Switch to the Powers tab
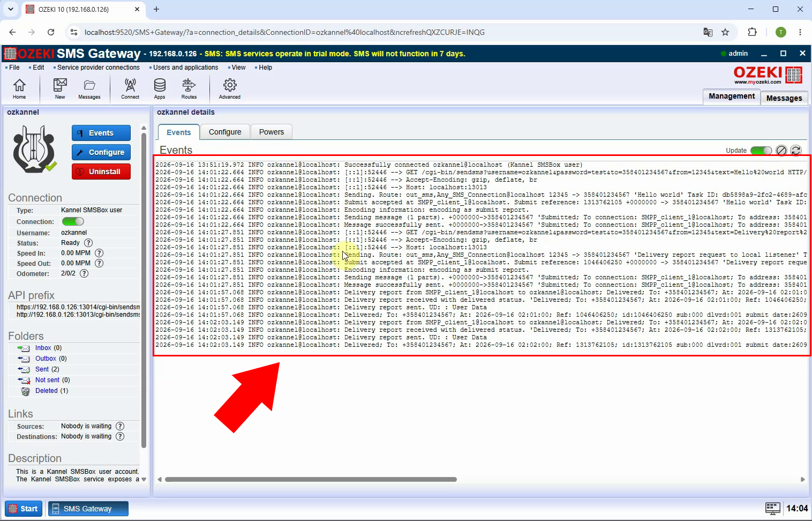812x521 pixels. tap(272, 132)
